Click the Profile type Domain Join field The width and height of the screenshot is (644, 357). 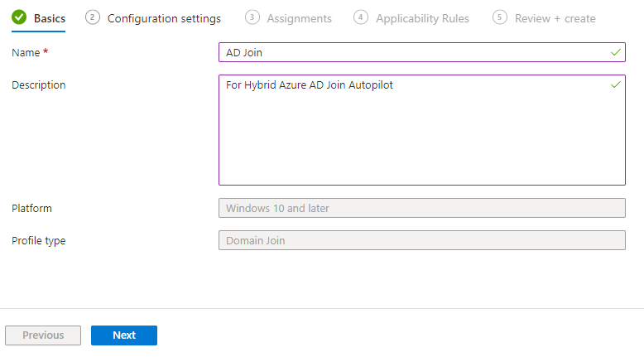[421, 241]
